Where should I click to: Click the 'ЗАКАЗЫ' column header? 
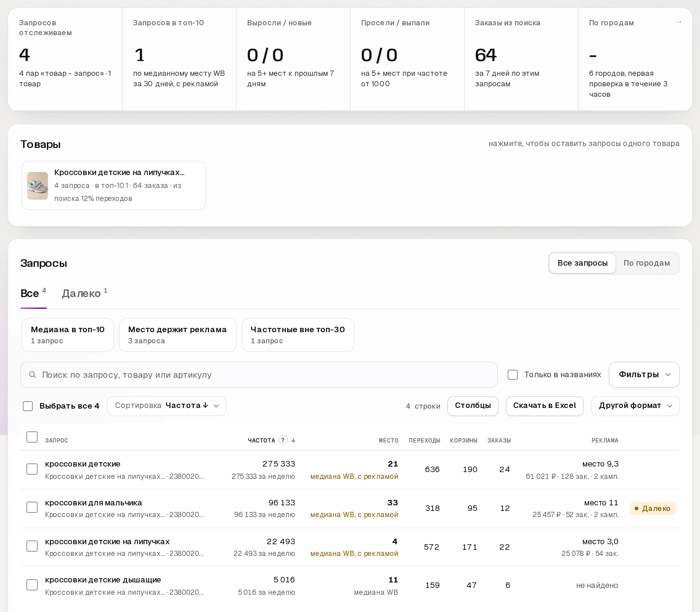click(499, 441)
